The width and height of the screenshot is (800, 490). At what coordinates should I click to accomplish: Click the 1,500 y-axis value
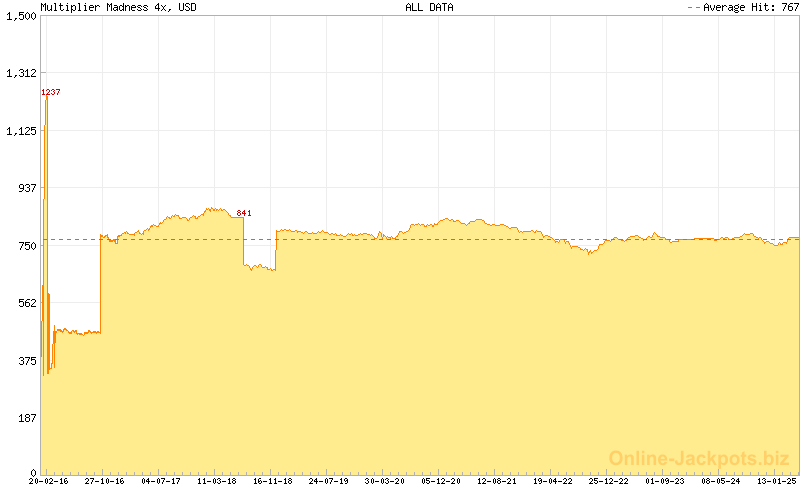21,16
